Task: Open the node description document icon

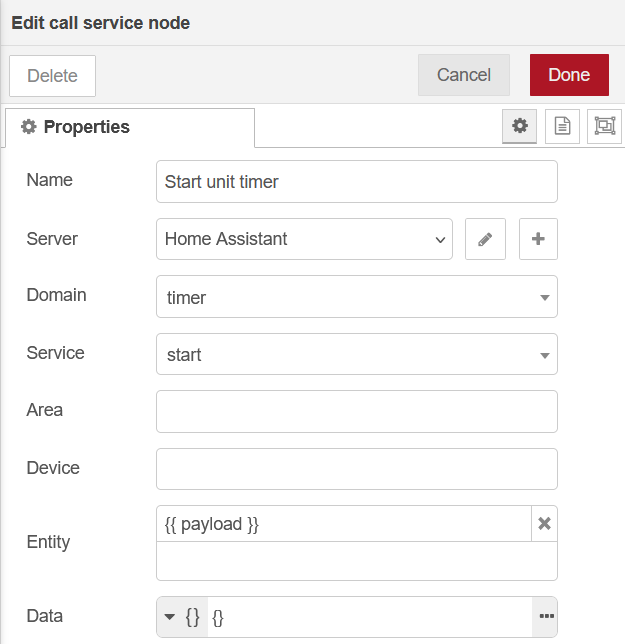Action: [x=562, y=126]
